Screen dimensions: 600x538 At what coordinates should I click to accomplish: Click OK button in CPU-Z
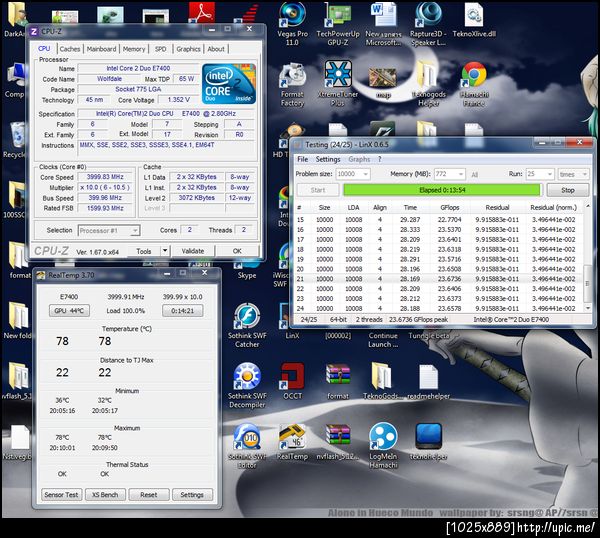coord(237,251)
